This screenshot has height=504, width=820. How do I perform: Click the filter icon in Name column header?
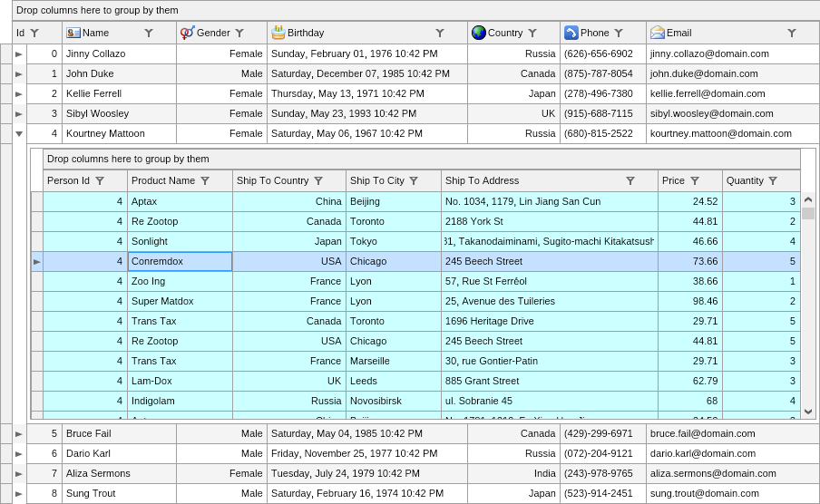point(149,33)
